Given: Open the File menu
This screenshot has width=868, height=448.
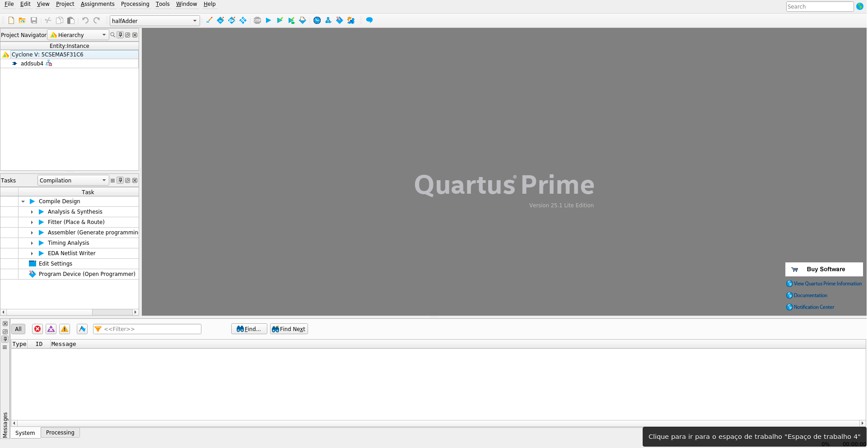Looking at the screenshot, I should (x=9, y=4).
